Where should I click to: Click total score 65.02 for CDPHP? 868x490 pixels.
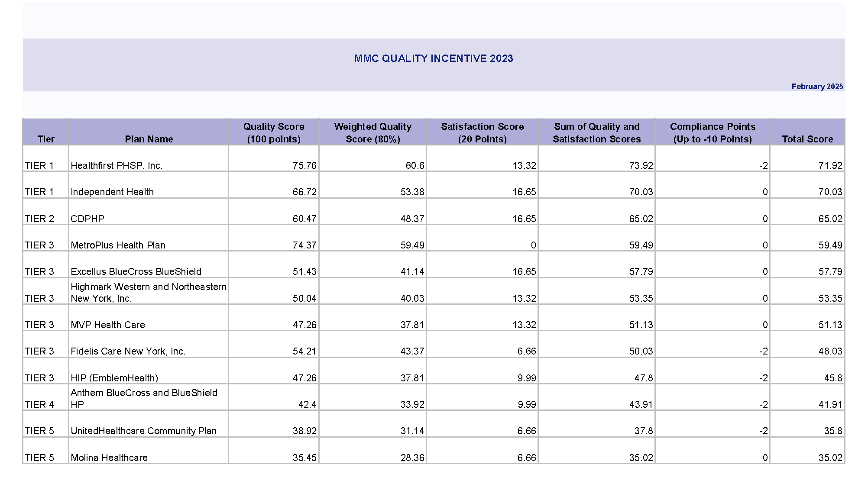[830, 219]
